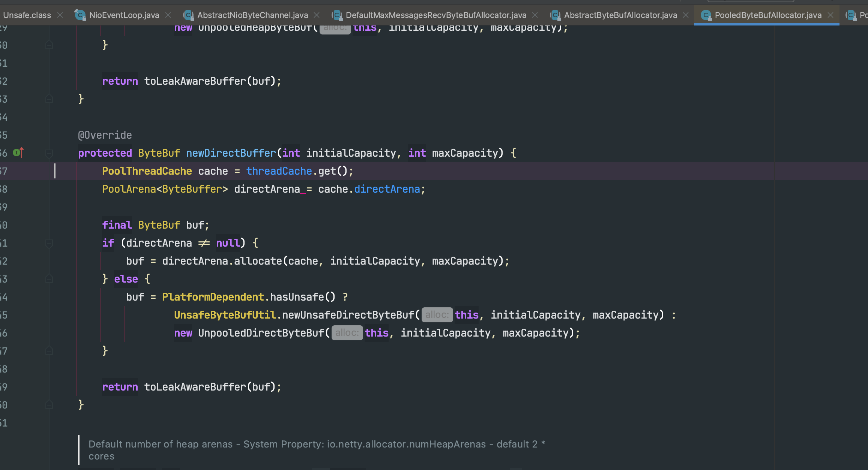Click the newDirectBuffer method name
The image size is (868, 470).
coord(231,153)
